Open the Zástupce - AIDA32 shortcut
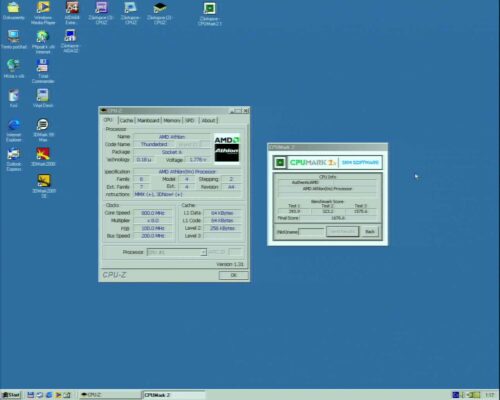The image size is (500, 400). pyautogui.click(x=70, y=41)
